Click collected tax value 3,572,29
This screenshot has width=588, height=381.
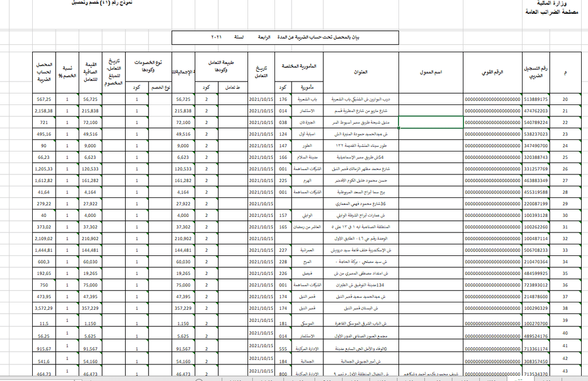coord(44,308)
